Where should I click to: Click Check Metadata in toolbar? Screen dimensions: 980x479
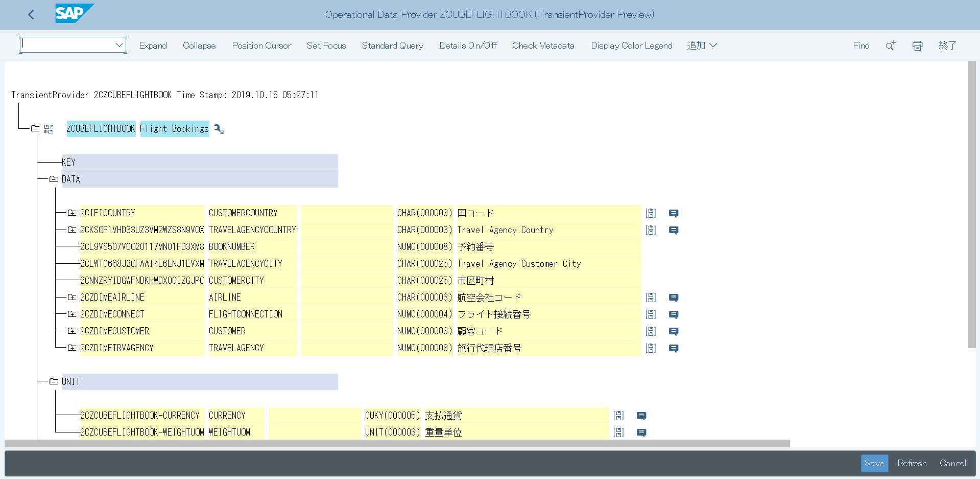tap(543, 45)
